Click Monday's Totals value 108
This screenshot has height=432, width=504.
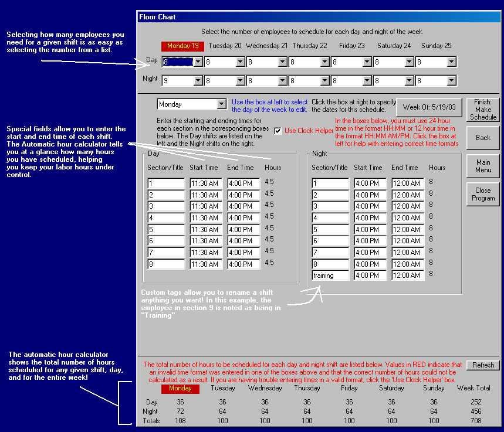pyautogui.click(x=180, y=420)
